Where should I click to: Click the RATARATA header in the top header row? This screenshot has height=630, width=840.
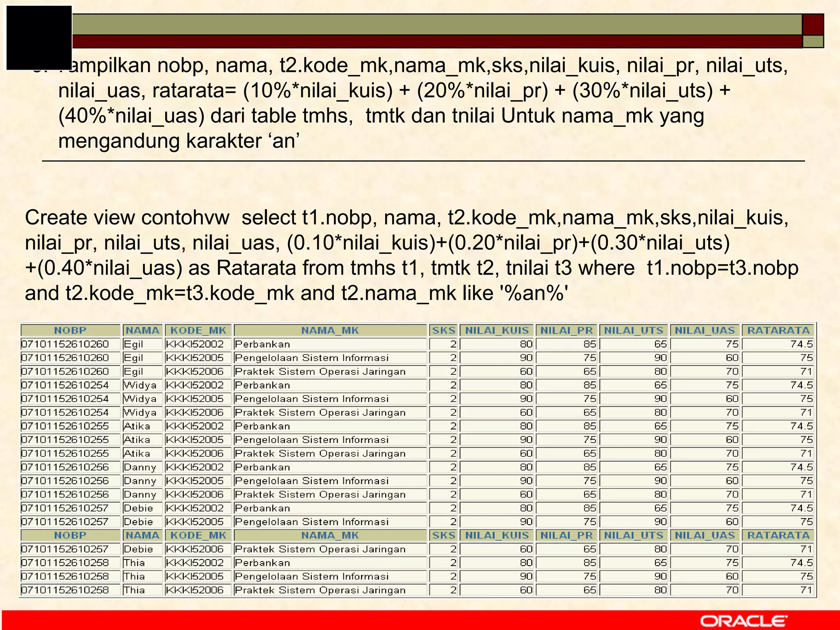pos(778,330)
